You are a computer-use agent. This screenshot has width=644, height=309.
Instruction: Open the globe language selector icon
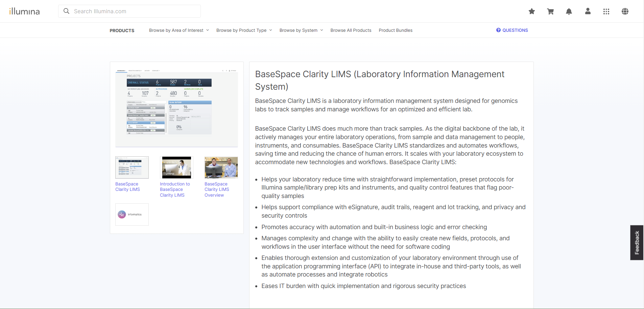pyautogui.click(x=625, y=11)
